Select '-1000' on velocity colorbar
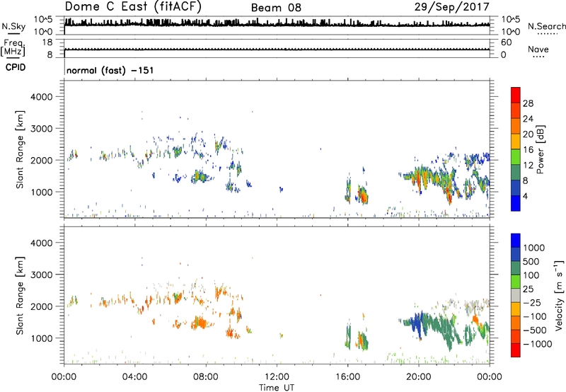The image size is (566, 392). coord(537,344)
